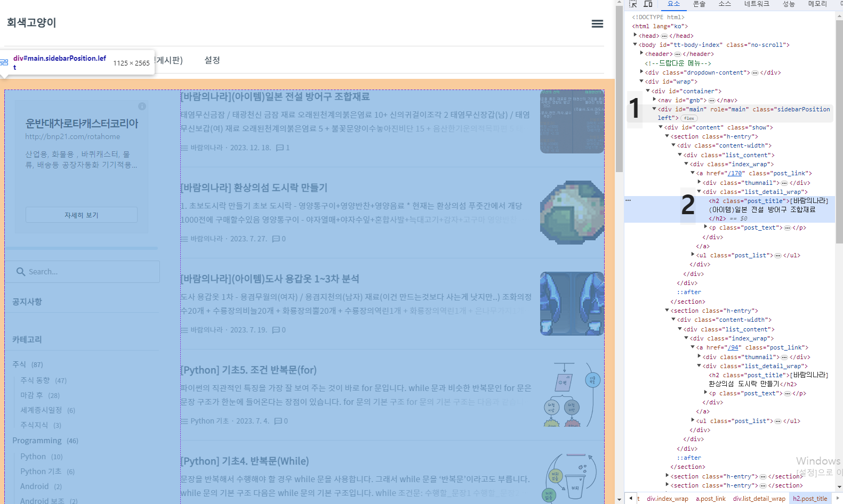
Task: Activate the DevTools inspect element picker icon
Action: (633, 4)
